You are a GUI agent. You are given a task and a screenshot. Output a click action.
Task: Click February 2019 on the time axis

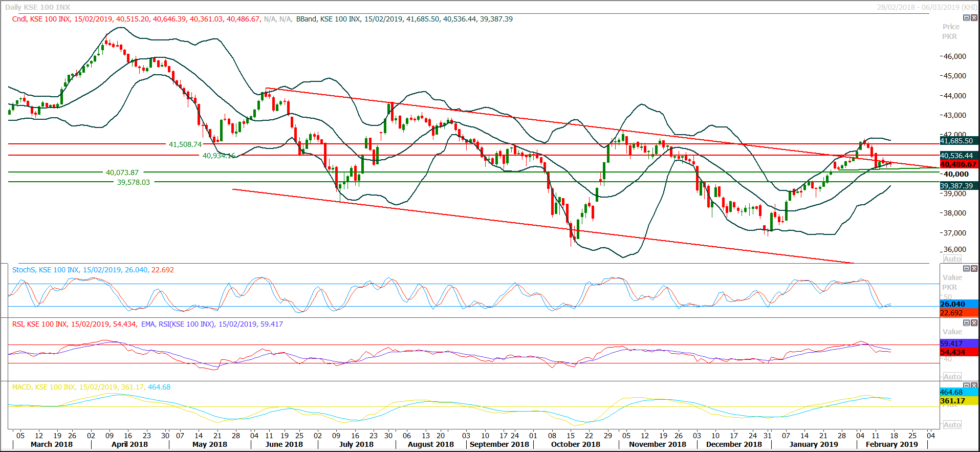(892, 444)
